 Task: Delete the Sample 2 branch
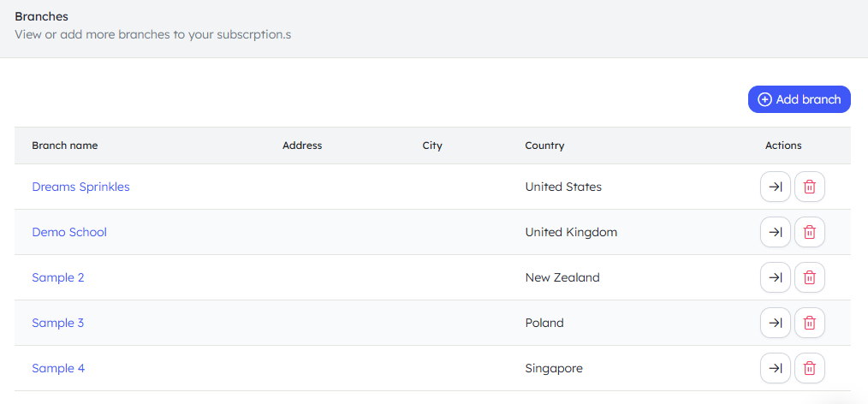pyautogui.click(x=809, y=277)
